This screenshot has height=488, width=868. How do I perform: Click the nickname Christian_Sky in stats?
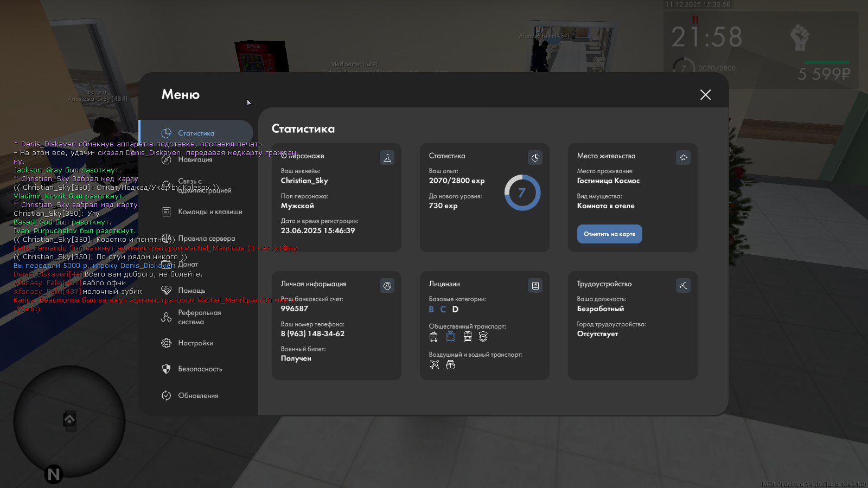[304, 181]
